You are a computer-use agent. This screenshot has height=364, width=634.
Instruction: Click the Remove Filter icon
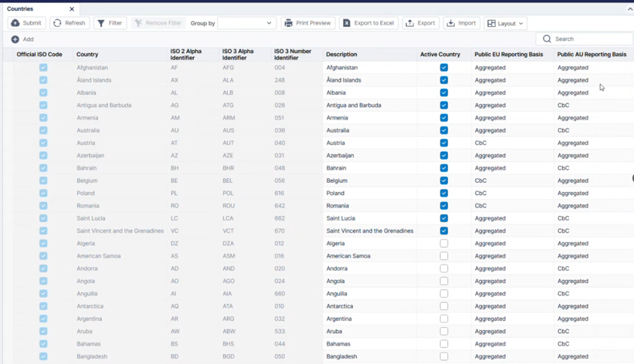[138, 23]
